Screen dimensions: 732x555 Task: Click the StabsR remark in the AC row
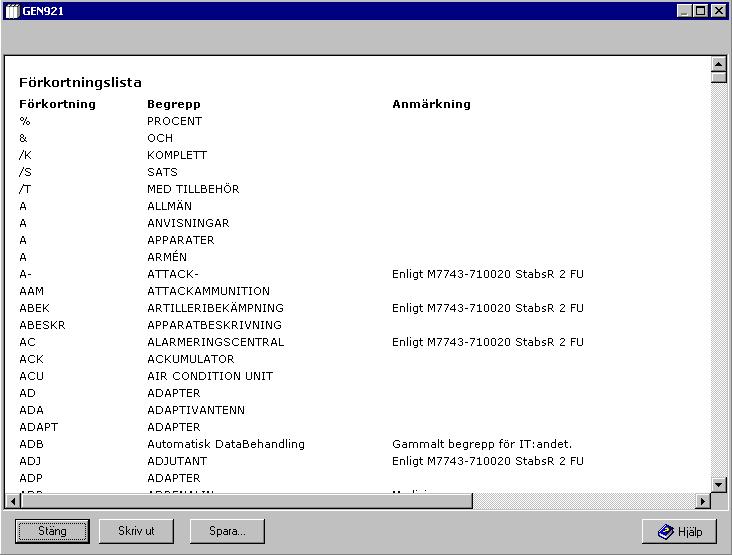(488, 342)
